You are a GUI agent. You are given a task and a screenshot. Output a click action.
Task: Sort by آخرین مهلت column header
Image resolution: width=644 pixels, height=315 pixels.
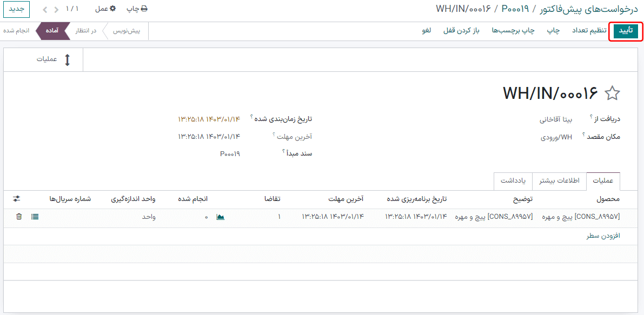pos(346,199)
